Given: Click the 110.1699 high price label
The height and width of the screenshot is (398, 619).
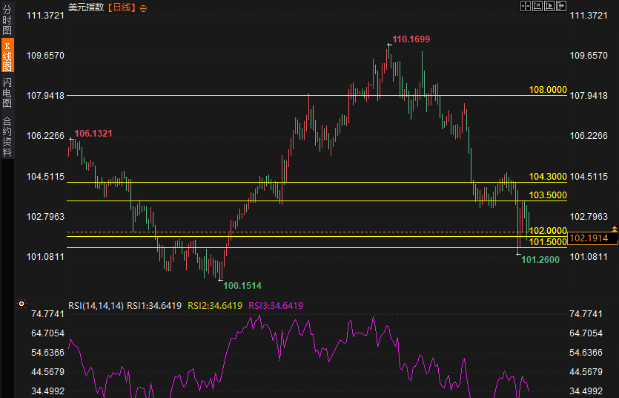Looking at the screenshot, I should (411, 39).
